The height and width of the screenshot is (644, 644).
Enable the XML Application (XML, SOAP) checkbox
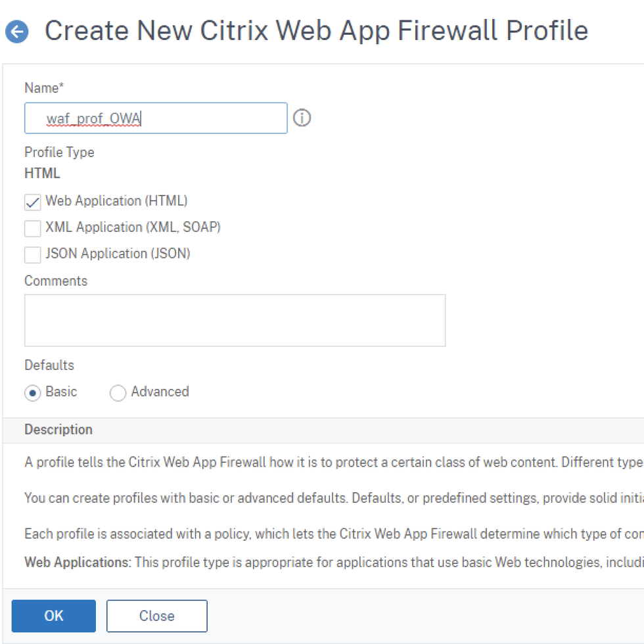(x=32, y=228)
